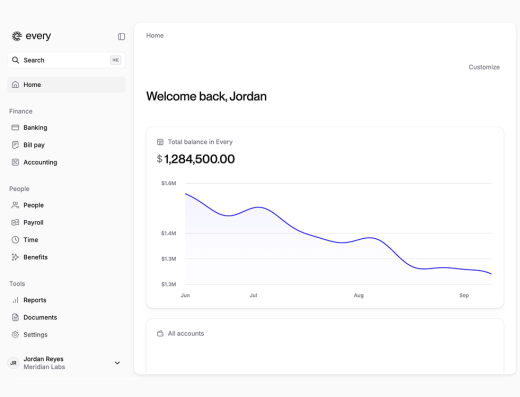Screen dimensions: 520x397
Task: Click the Documents file icon
Action: pos(15,317)
